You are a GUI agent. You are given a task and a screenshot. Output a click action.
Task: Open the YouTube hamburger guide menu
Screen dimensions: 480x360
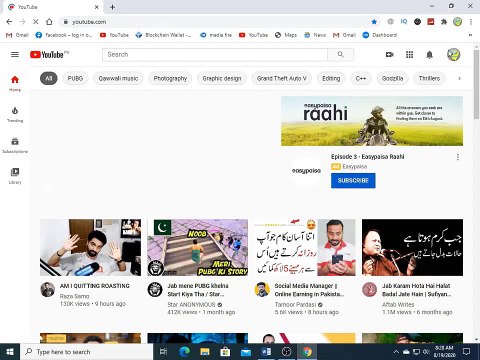tap(15, 54)
